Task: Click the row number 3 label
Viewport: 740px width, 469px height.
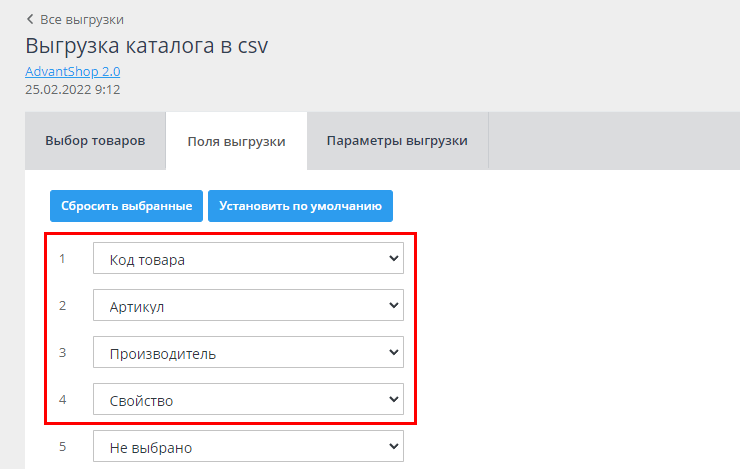Action: tap(62, 353)
